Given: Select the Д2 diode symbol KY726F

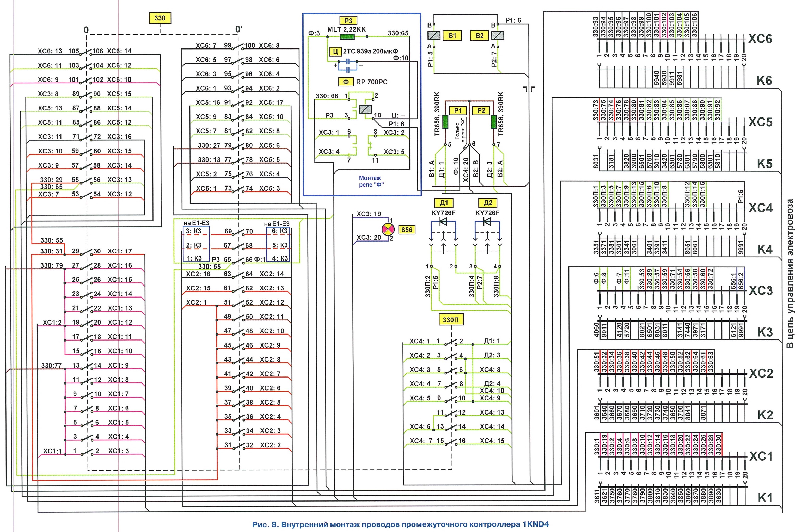Looking at the screenshot, I should pos(487,222).
